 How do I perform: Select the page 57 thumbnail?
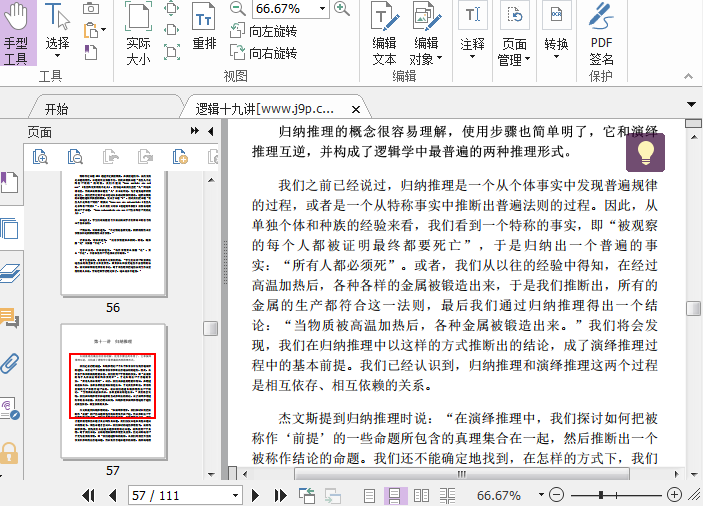click(113, 391)
